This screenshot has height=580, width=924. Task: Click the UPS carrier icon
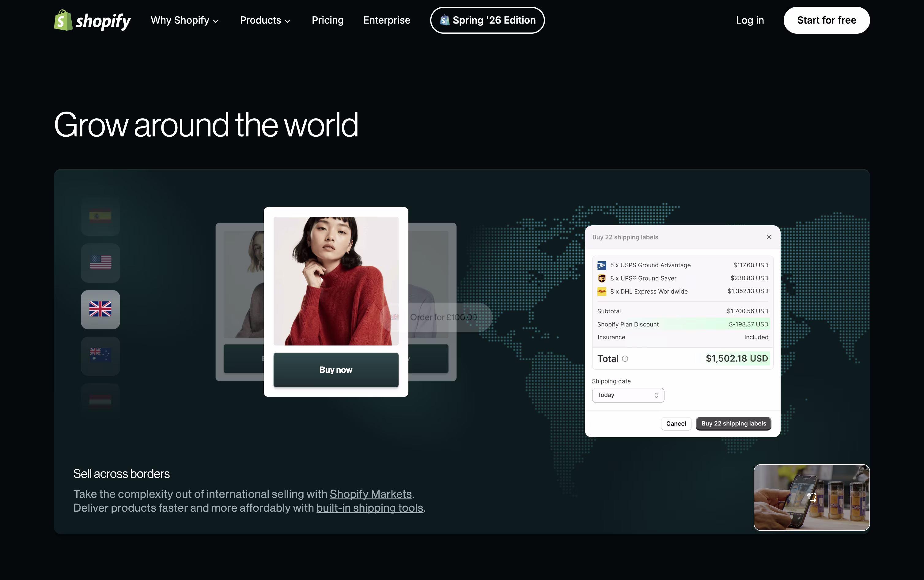[602, 278]
